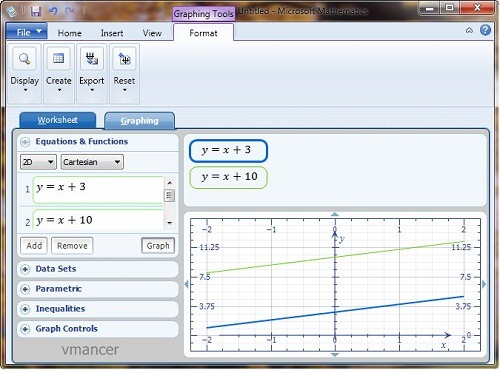Collapse the Equations & Functions section
The image size is (500, 370).
(25, 142)
